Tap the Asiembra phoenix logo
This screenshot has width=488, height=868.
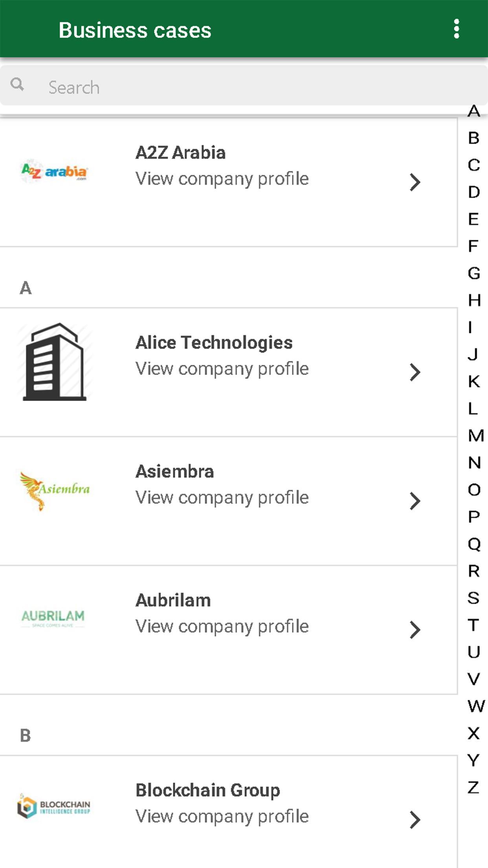click(x=54, y=491)
